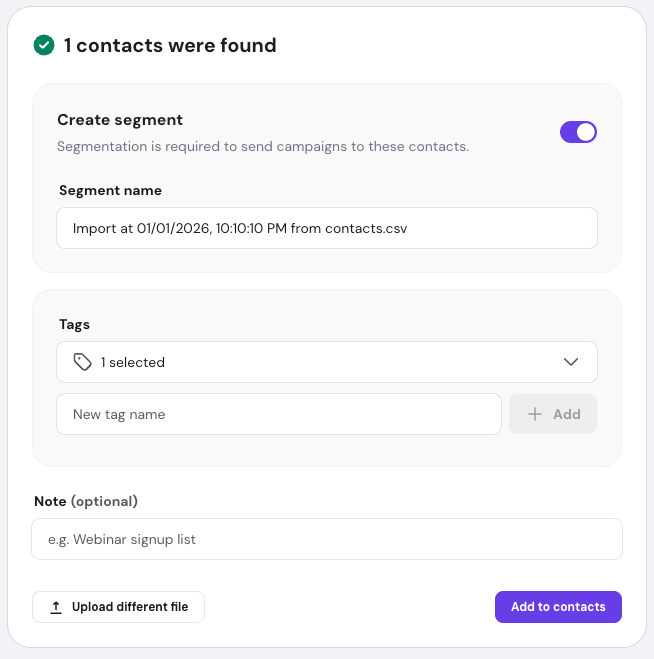The image size is (654, 659).
Task: Click the green success checkmark icon
Action: coord(44,45)
